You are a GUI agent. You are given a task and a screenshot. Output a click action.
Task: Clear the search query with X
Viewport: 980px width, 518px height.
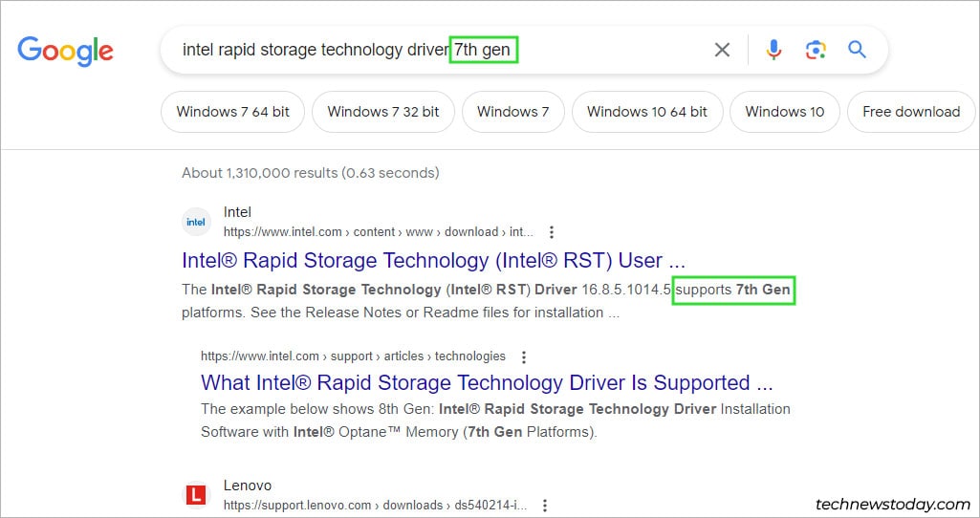[x=722, y=50]
